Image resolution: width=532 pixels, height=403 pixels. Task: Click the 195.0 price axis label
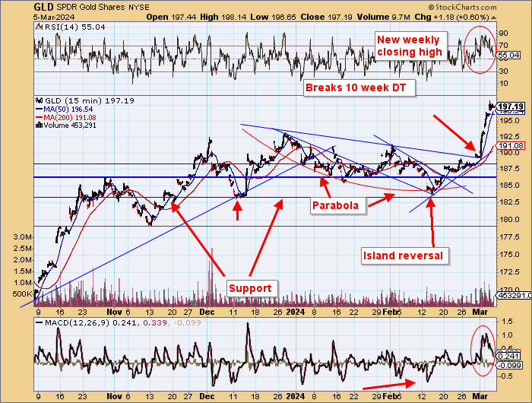tap(511, 121)
